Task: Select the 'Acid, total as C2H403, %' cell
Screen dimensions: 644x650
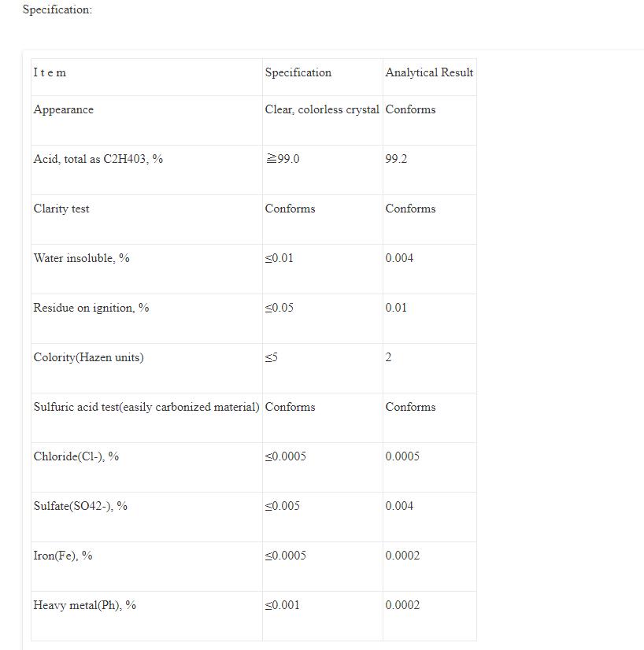Action: coord(98,160)
